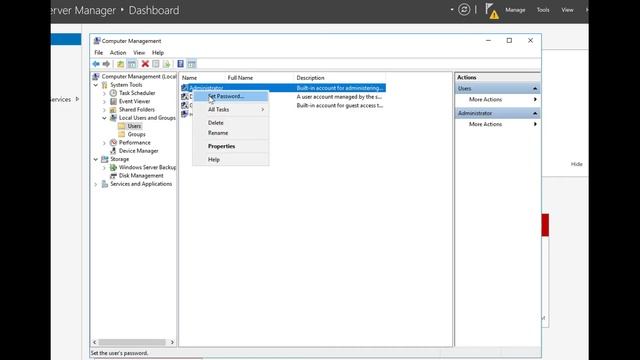
Task: Collapse the Local Users and Groups node
Action: (x=104, y=118)
